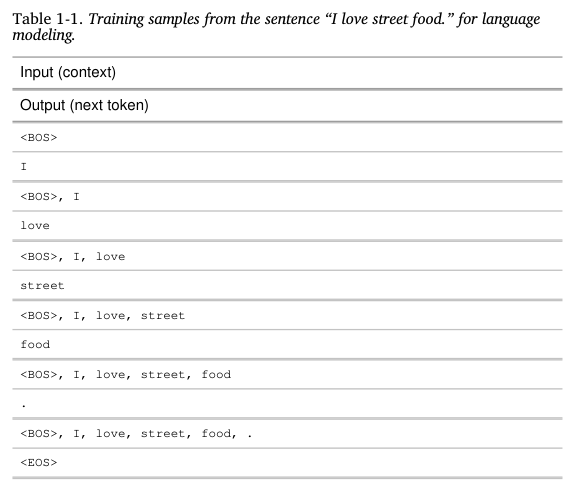The height and width of the screenshot is (496, 575).
Task: Click the Table 1-1 caption text
Action: tap(276, 27)
